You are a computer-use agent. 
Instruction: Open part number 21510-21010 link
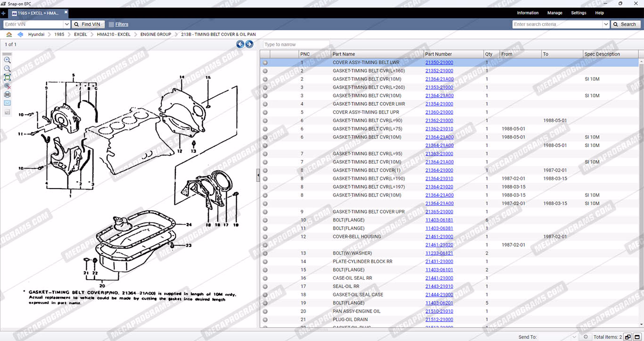[x=439, y=311]
